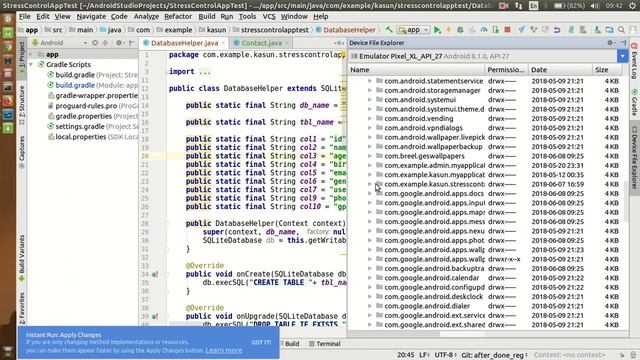Click Git branch after_done_reg in status bar
Image resolution: width=640 pixels, height=360 pixels.
pyautogui.click(x=494, y=355)
